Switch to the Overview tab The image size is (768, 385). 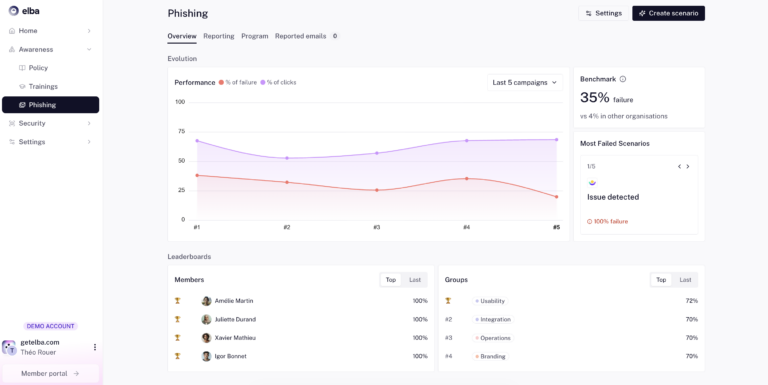point(182,36)
